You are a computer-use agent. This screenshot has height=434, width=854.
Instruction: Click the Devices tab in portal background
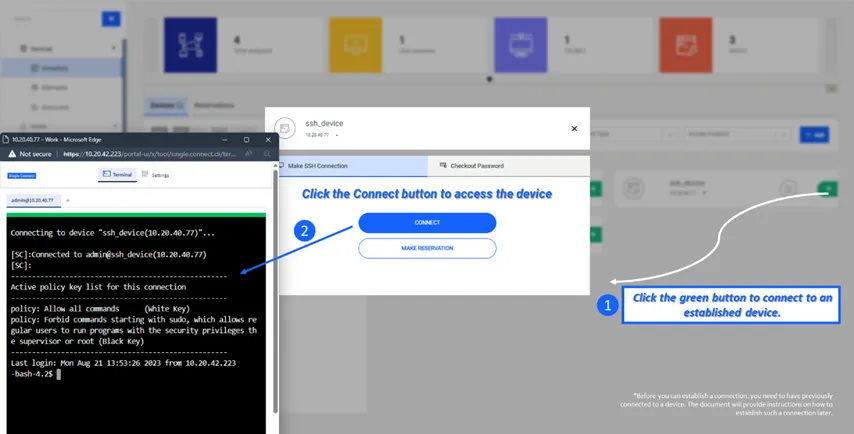(x=166, y=105)
